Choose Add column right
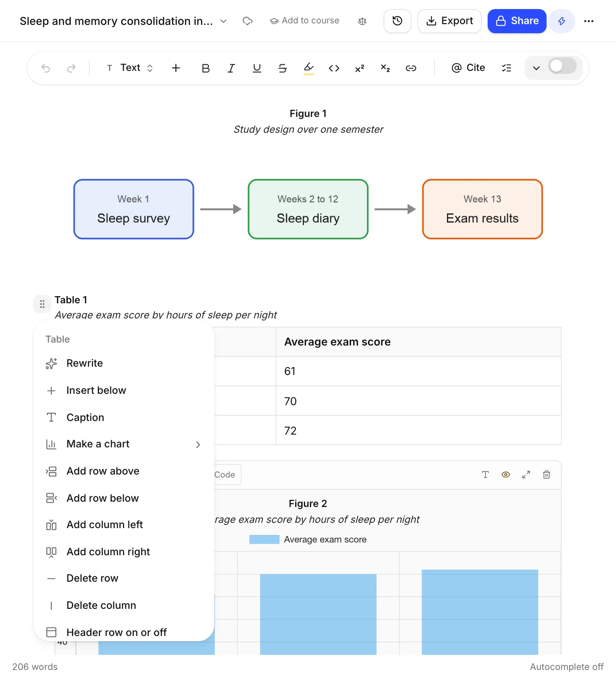This screenshot has height=679, width=616. click(x=124, y=552)
